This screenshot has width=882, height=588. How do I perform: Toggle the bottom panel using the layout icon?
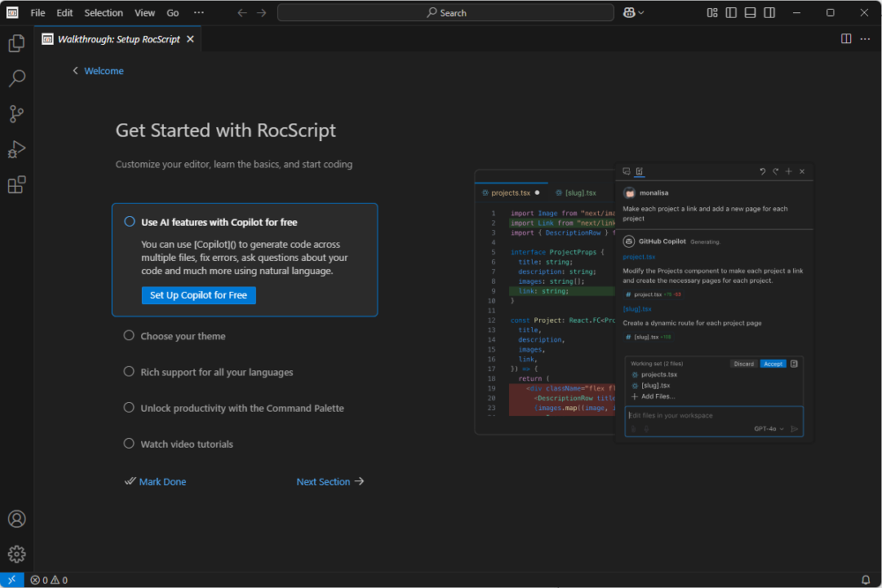point(751,11)
